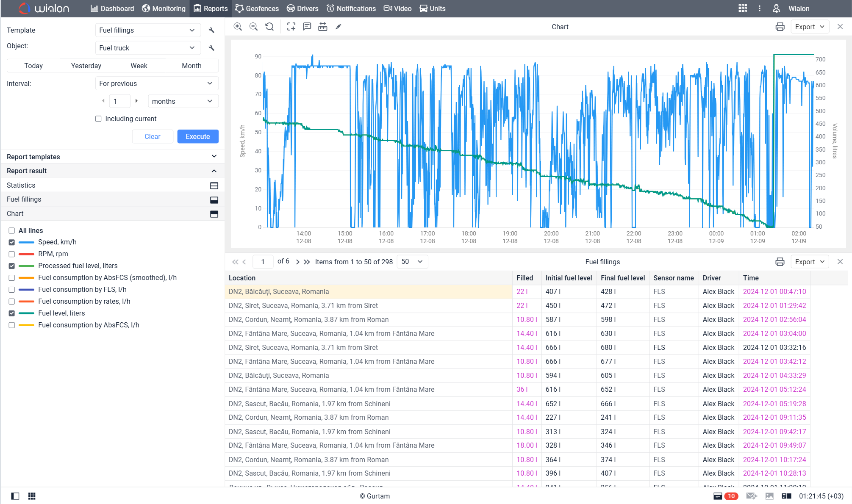852x504 pixels.
Task: Click the reset zoom icon on chart toolbar
Action: (269, 26)
